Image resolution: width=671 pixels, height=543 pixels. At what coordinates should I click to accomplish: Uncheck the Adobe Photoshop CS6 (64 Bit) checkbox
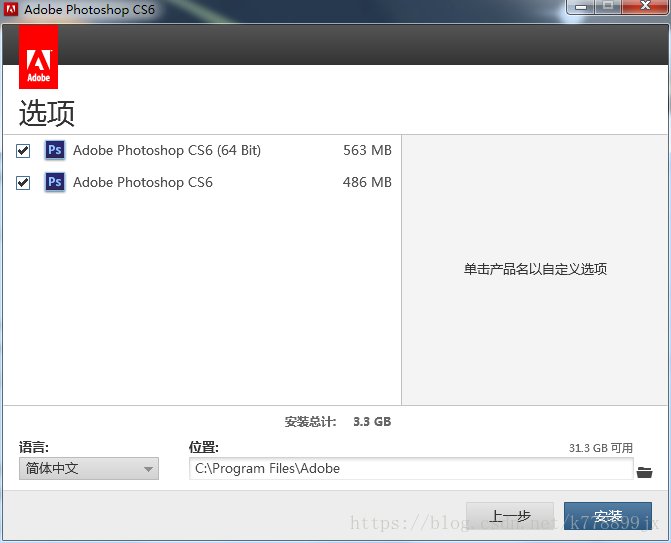(23, 151)
